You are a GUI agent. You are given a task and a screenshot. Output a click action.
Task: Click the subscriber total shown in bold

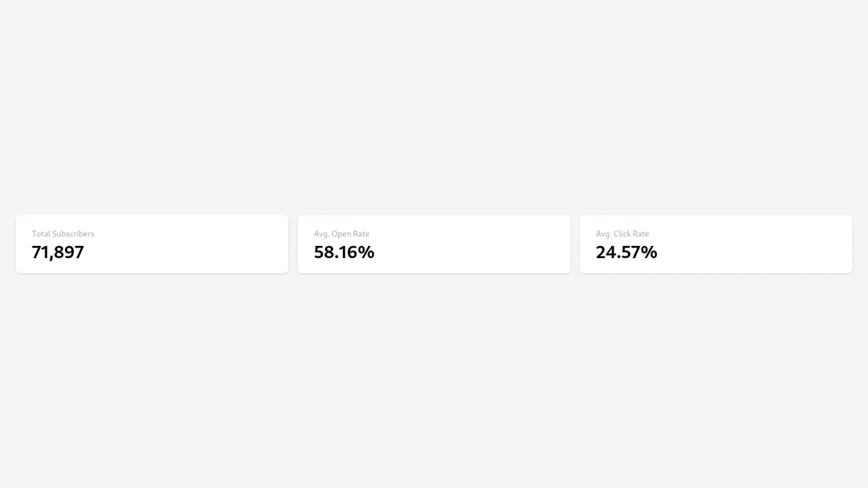[58, 252]
